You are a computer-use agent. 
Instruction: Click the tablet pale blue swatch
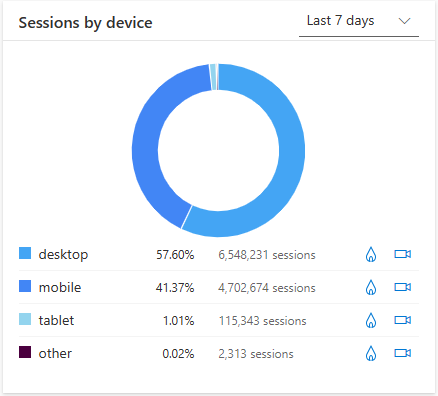point(25,319)
